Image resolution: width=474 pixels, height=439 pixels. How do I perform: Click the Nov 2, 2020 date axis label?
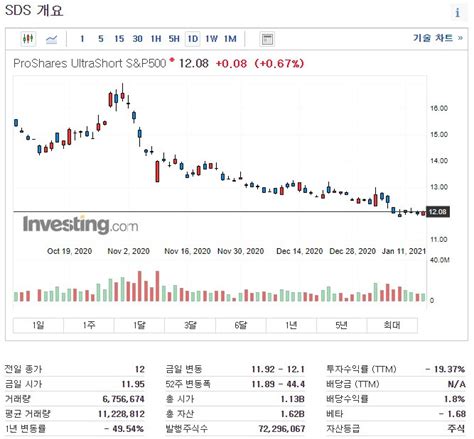tap(128, 251)
